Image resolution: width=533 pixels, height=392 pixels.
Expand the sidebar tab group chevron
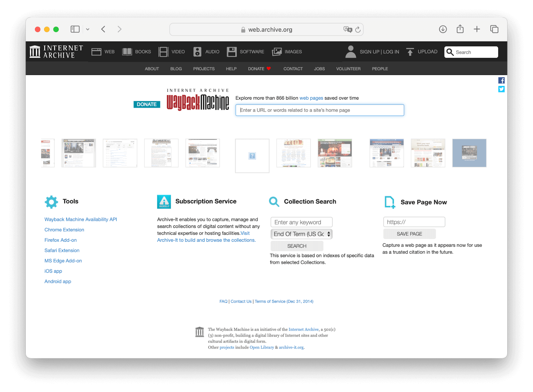pos(88,29)
